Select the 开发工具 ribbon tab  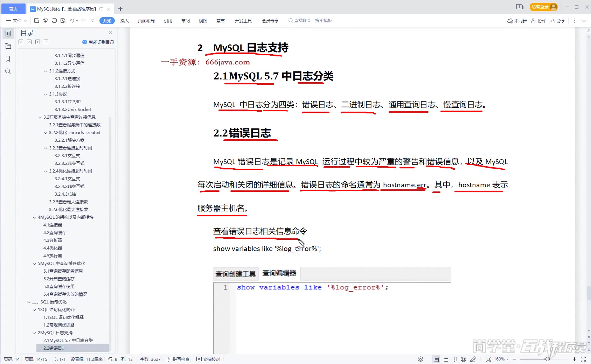pyautogui.click(x=243, y=21)
